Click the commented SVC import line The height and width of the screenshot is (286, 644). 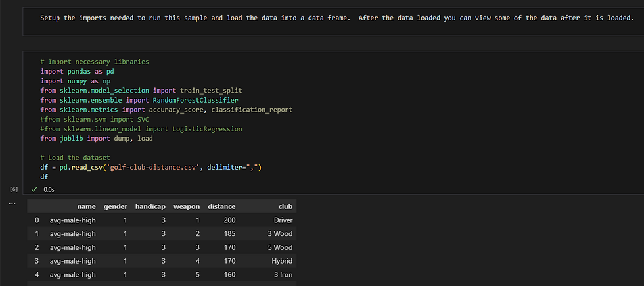(x=95, y=119)
